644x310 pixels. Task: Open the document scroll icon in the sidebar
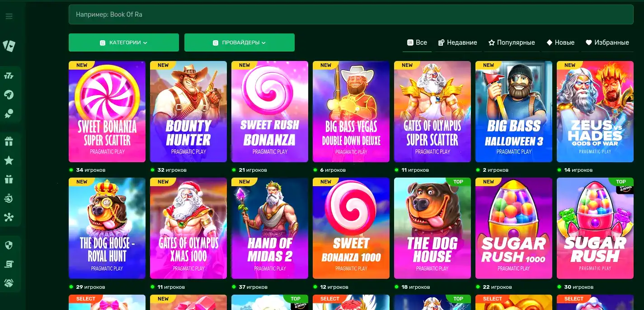point(9,264)
